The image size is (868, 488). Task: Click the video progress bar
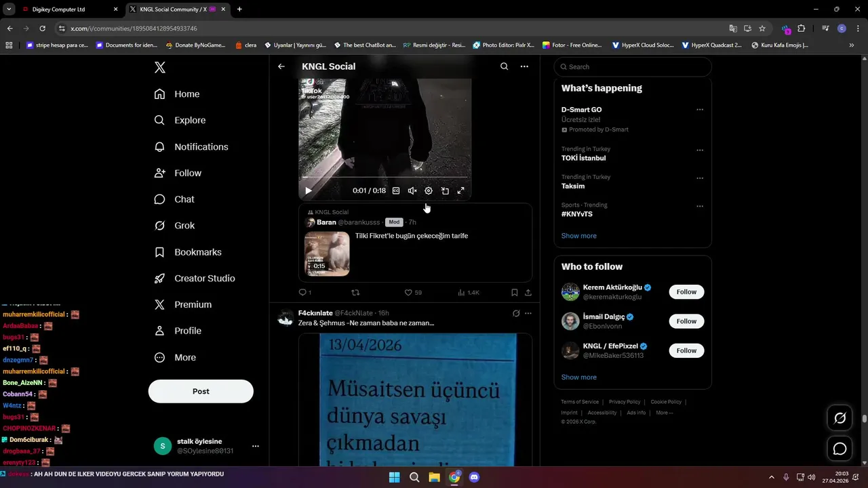click(x=384, y=178)
